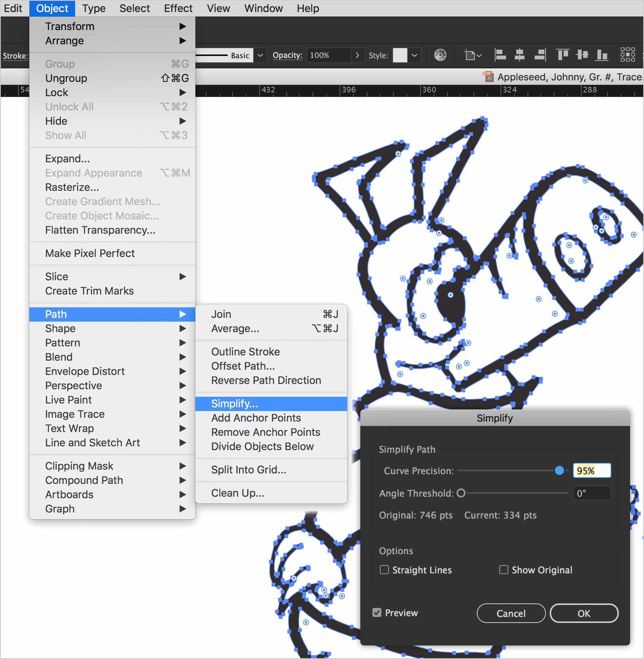Click the Opacity label link
This screenshot has height=659, width=644.
pyautogui.click(x=288, y=55)
